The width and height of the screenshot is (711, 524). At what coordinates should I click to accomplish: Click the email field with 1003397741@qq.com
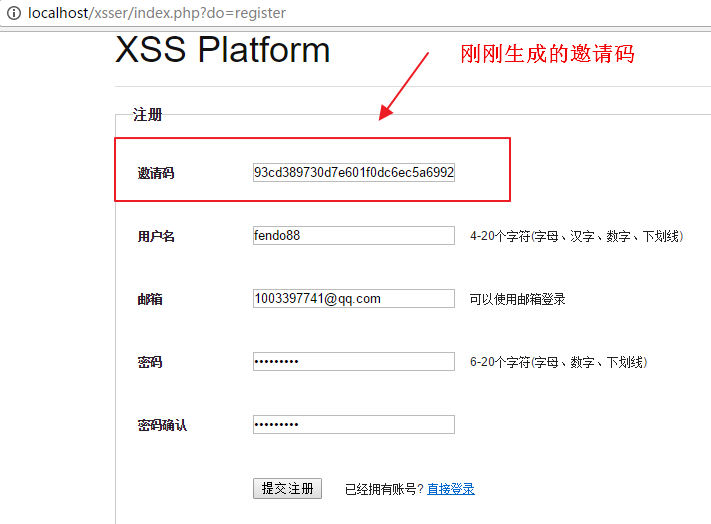[354, 299]
